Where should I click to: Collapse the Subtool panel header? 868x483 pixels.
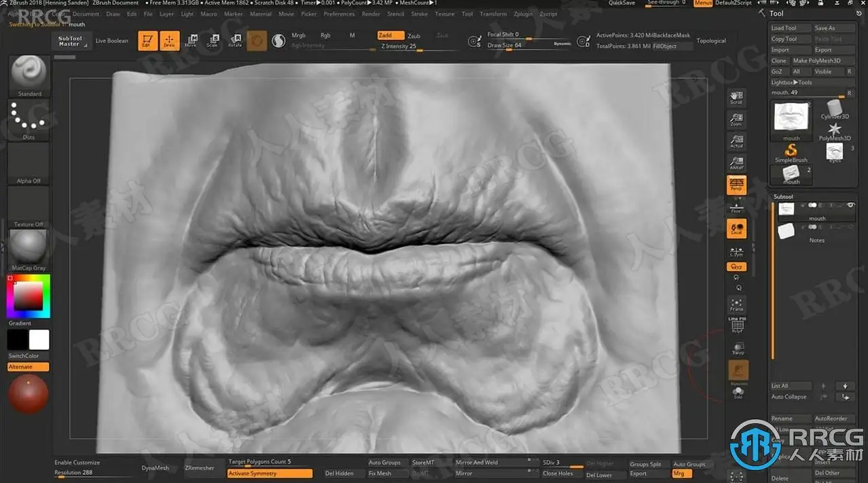coord(783,196)
